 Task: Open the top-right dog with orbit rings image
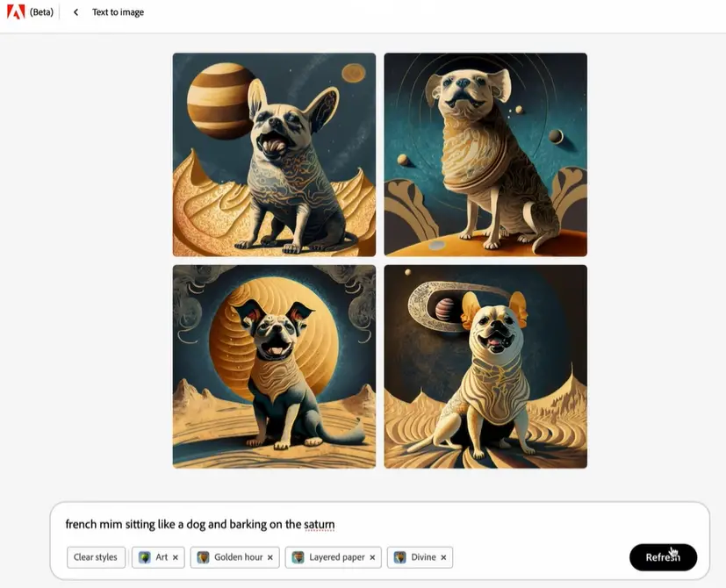485,154
